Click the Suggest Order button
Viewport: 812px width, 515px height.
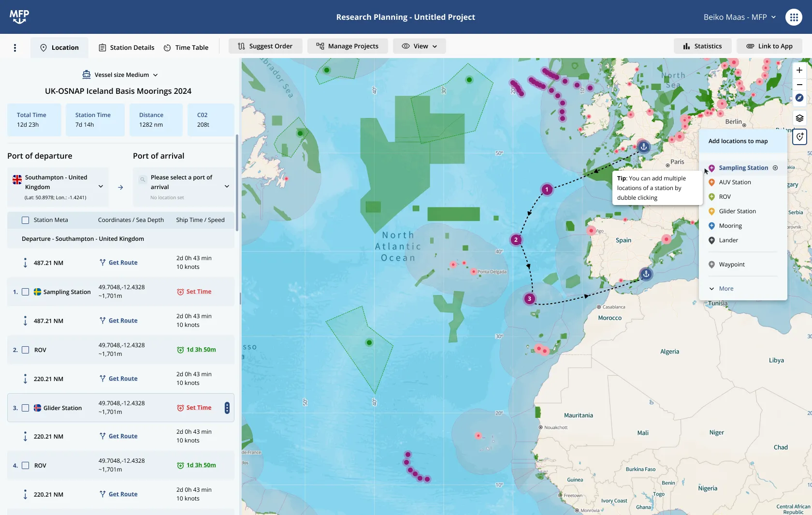265,46
